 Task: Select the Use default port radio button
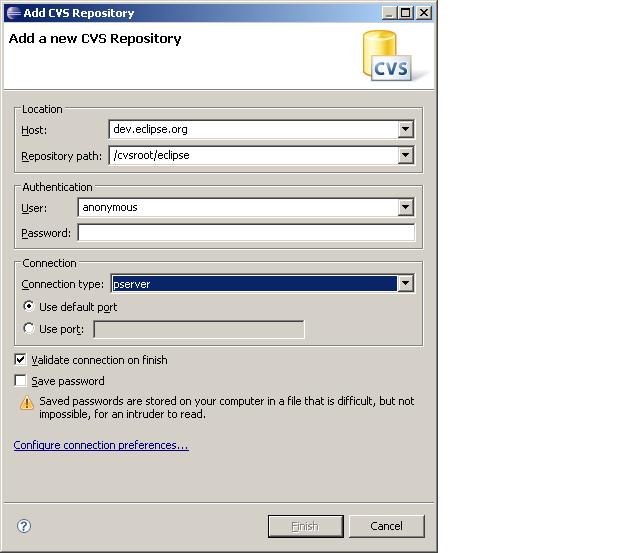click(x=29, y=306)
